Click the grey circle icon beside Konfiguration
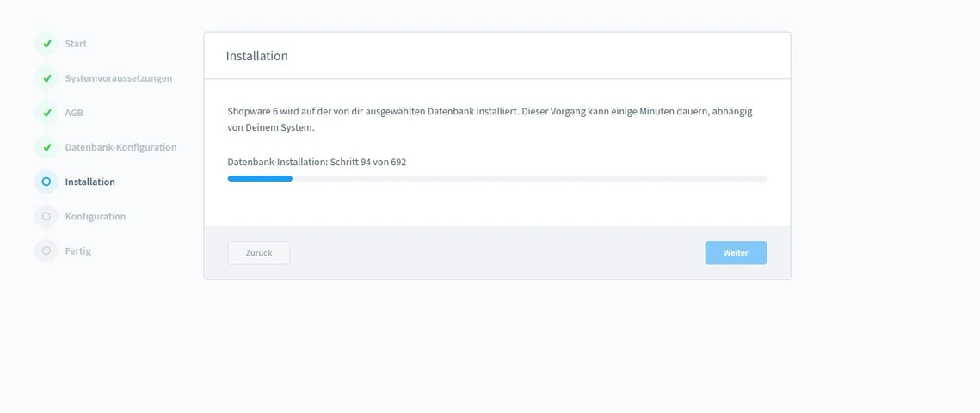Screen dimensions: 980x413 coord(46,216)
